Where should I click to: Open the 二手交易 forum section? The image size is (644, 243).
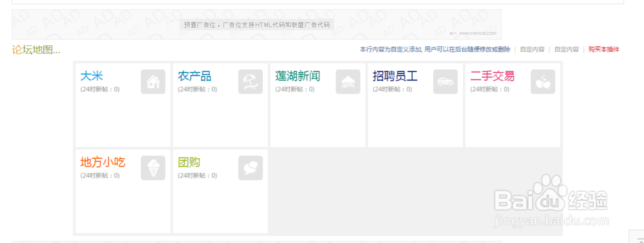click(x=493, y=76)
